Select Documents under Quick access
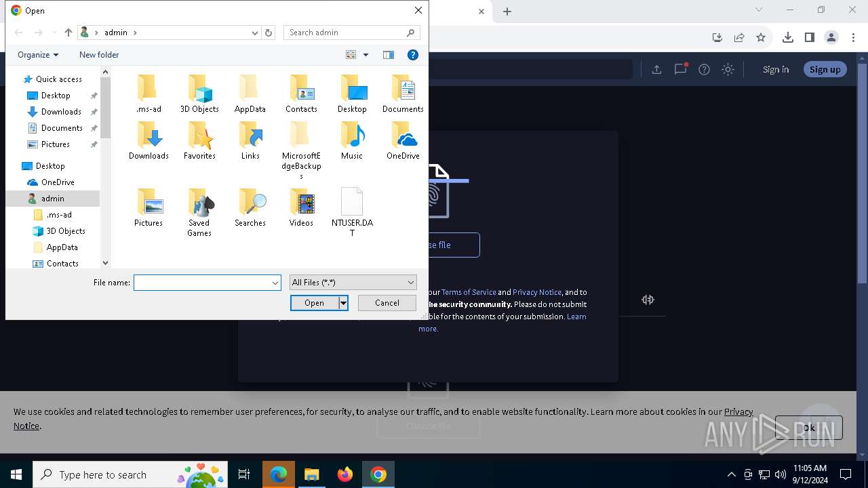Screen dimensions: 868x488 click(62, 128)
